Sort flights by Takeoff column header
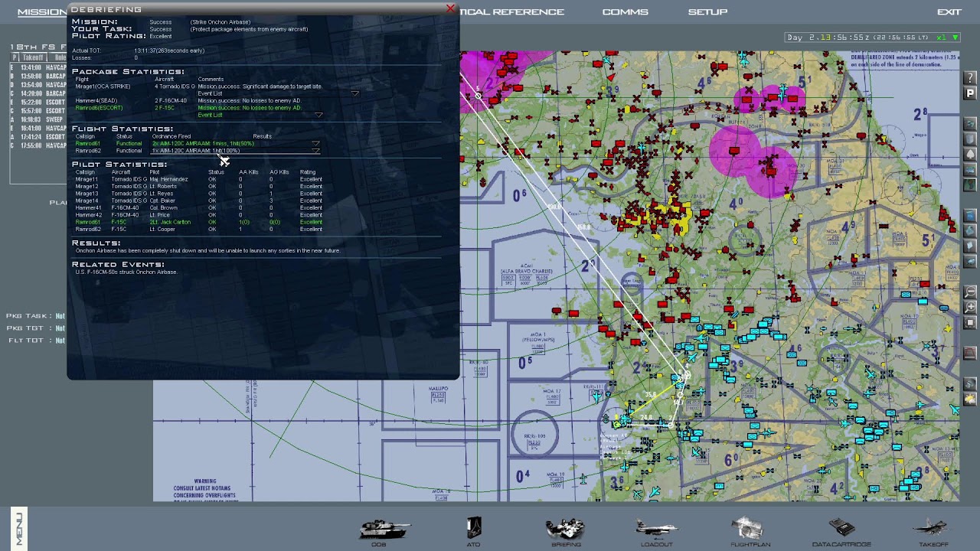This screenshot has height=551, width=980. 32,57
